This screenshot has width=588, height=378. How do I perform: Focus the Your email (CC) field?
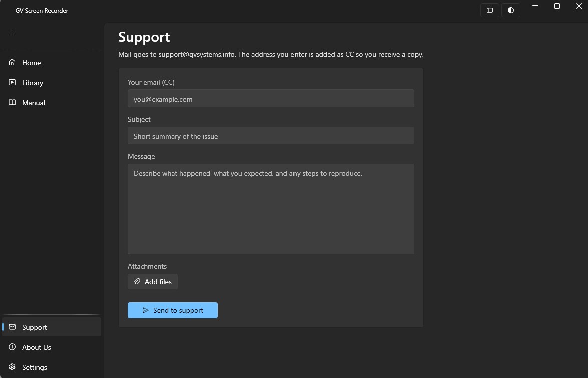coord(271,98)
